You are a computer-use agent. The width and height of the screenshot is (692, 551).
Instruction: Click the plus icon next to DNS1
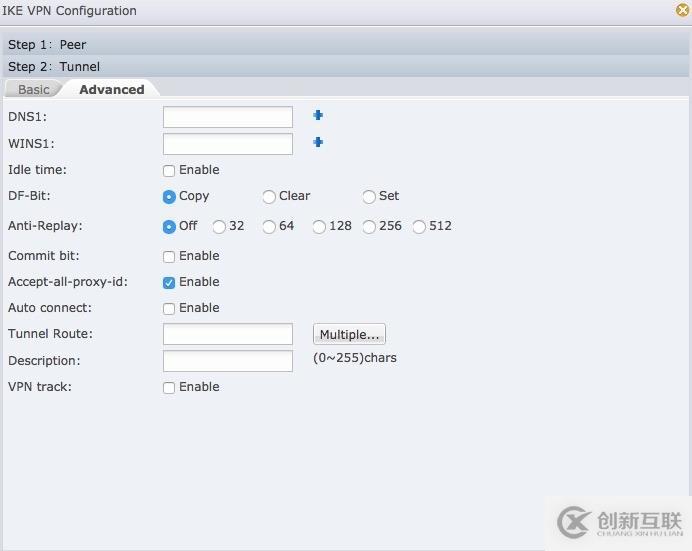point(318,115)
